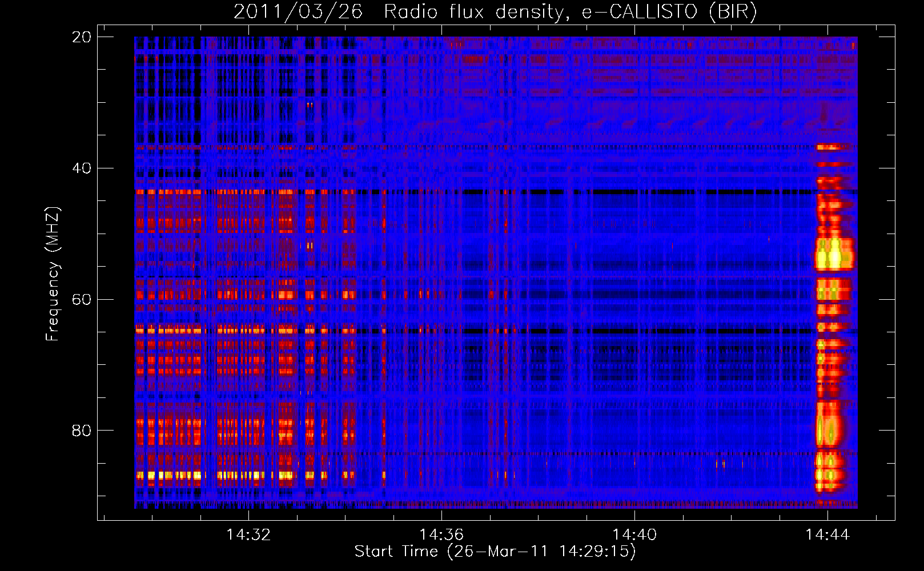Click the bright yellow burst near 14:44 at 55 MHz
The height and width of the screenshot is (571, 924).
[x=834, y=255]
